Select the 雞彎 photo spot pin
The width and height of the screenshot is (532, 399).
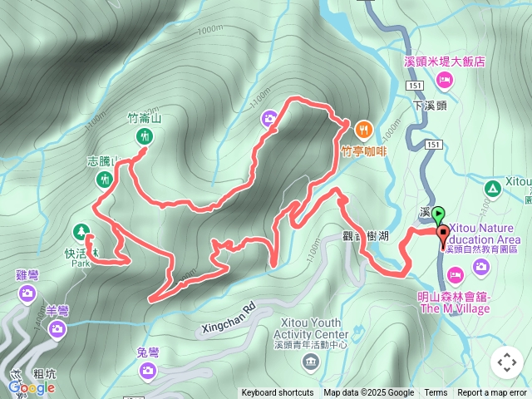click(x=27, y=293)
